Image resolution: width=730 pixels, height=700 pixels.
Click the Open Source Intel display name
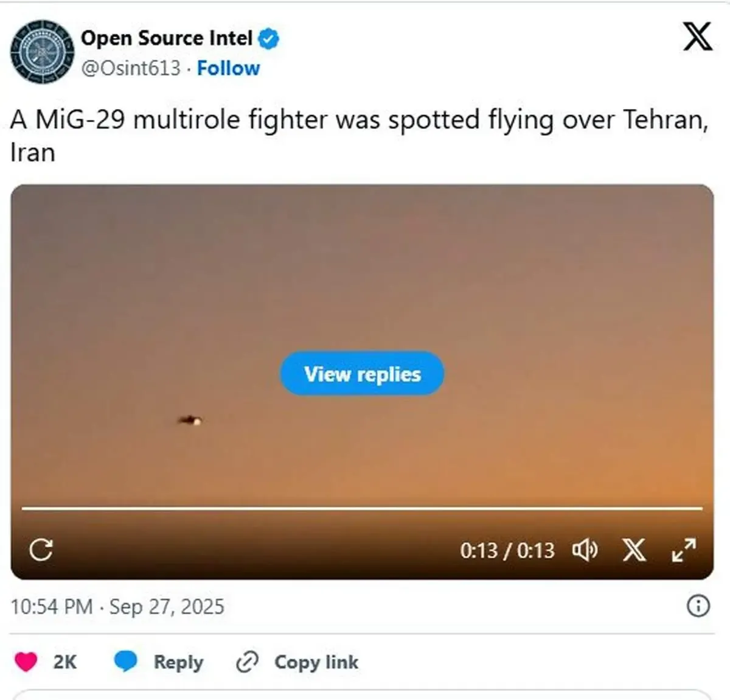[x=166, y=38]
